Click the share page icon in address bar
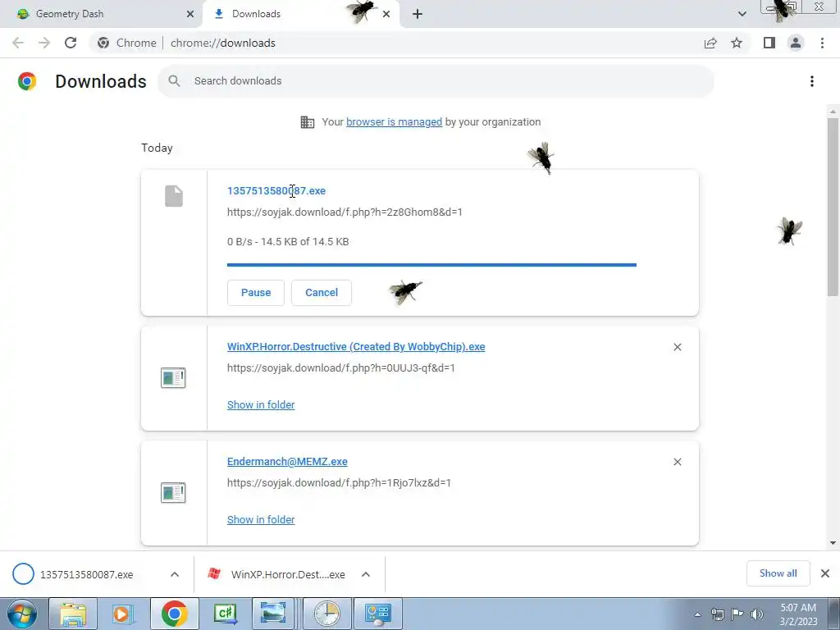The width and height of the screenshot is (840, 630). coord(710,43)
